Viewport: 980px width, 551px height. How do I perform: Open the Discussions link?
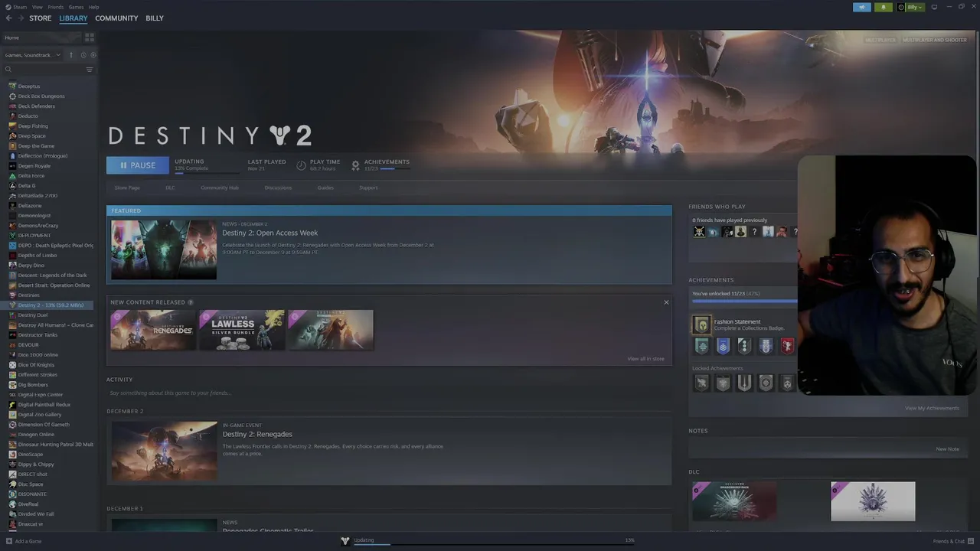pos(278,187)
